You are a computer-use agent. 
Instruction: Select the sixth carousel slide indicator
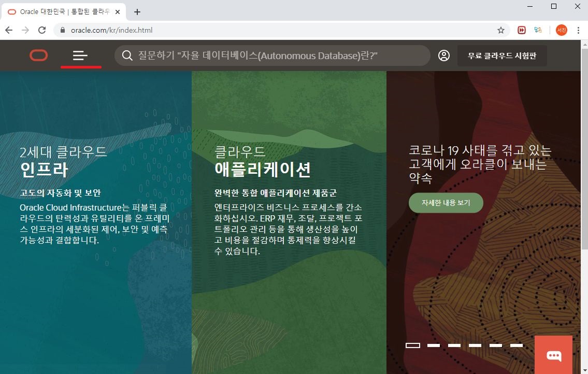517,345
